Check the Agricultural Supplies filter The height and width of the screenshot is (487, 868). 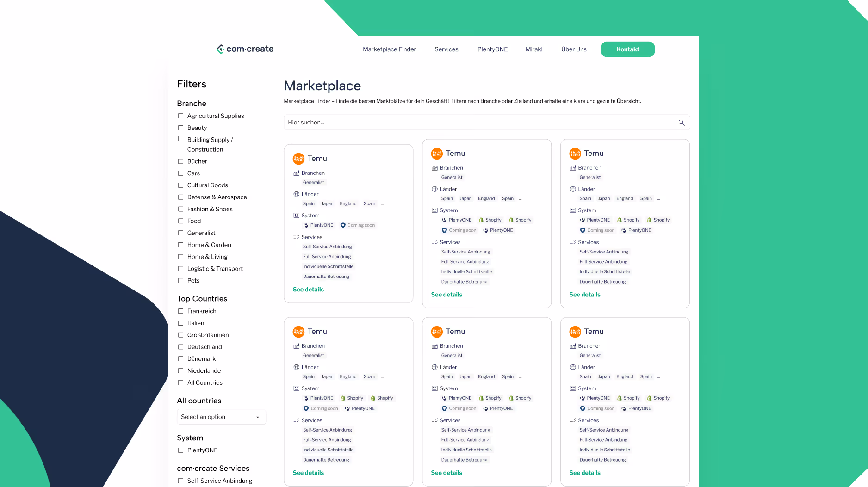(x=181, y=116)
